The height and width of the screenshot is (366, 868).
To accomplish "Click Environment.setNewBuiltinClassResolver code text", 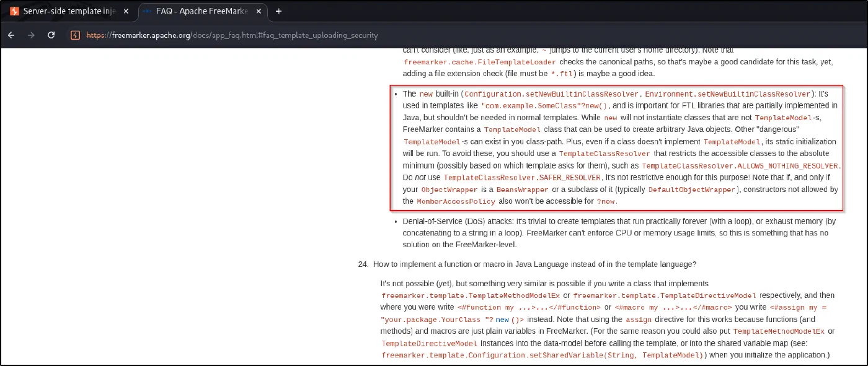I will click(727, 94).
